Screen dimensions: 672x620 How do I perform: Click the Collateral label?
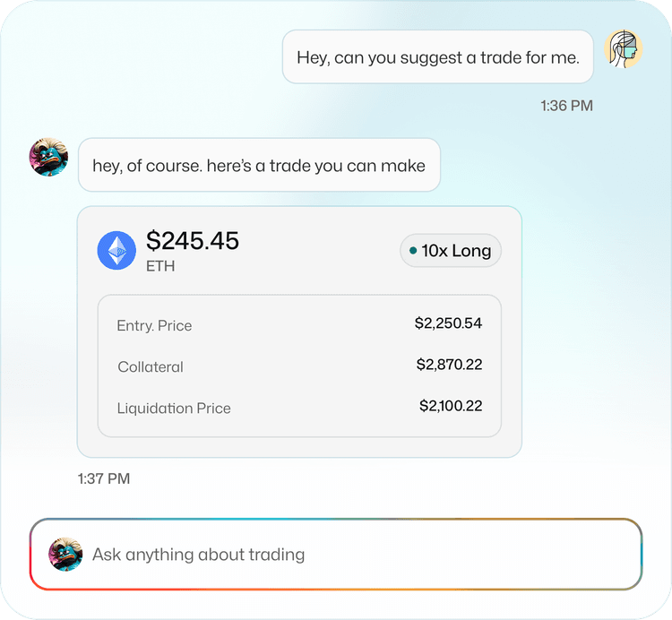point(151,366)
